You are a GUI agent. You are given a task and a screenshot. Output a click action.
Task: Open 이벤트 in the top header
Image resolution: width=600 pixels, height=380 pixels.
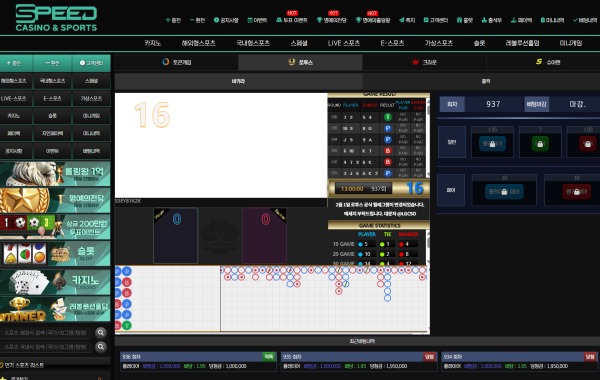click(257, 20)
